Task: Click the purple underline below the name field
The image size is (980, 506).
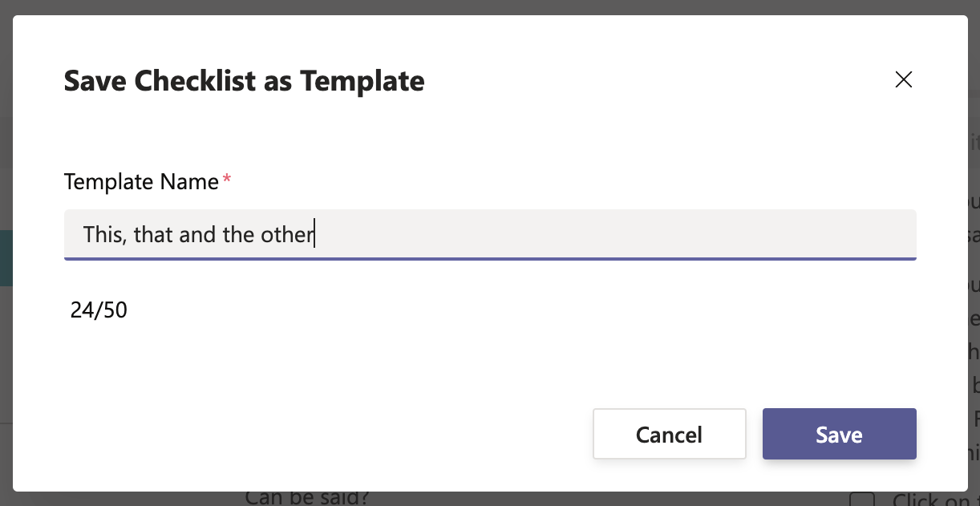Action: click(x=489, y=259)
